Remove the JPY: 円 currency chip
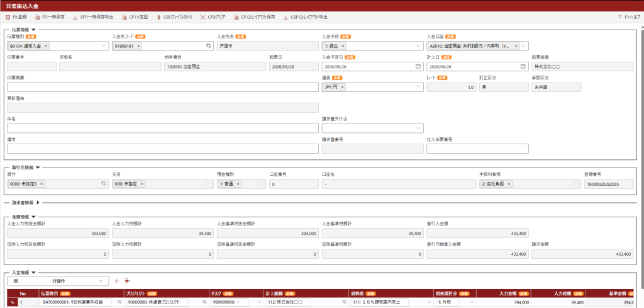Viewport: 644px width, 308px height. 343,87
